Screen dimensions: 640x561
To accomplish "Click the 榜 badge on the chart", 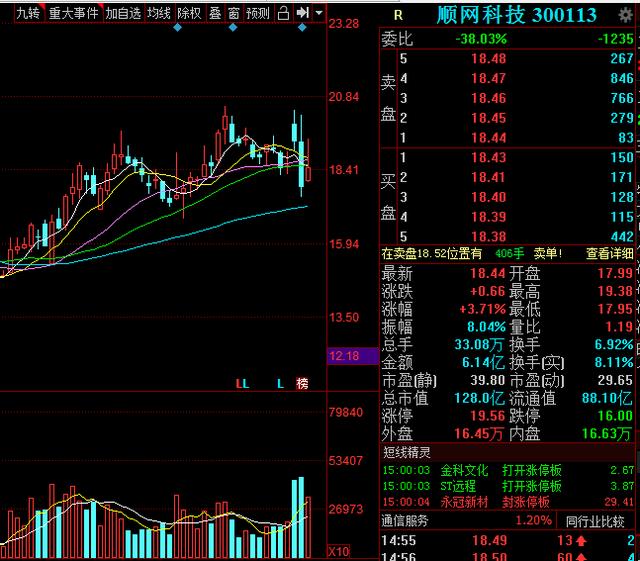I will coord(302,383).
